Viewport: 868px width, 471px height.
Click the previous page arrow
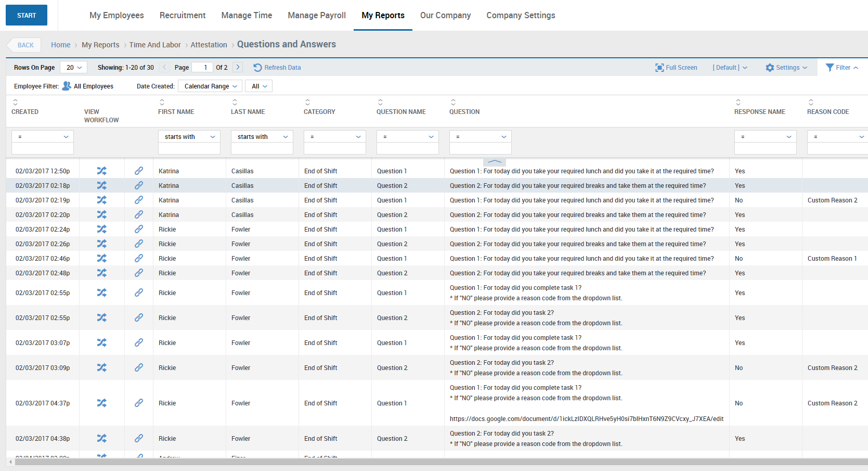pyautogui.click(x=164, y=67)
